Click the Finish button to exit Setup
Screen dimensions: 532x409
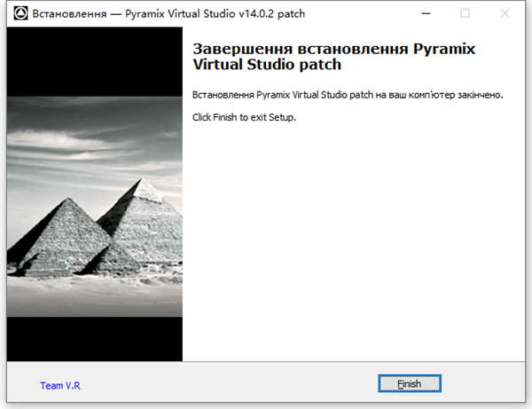point(410,383)
